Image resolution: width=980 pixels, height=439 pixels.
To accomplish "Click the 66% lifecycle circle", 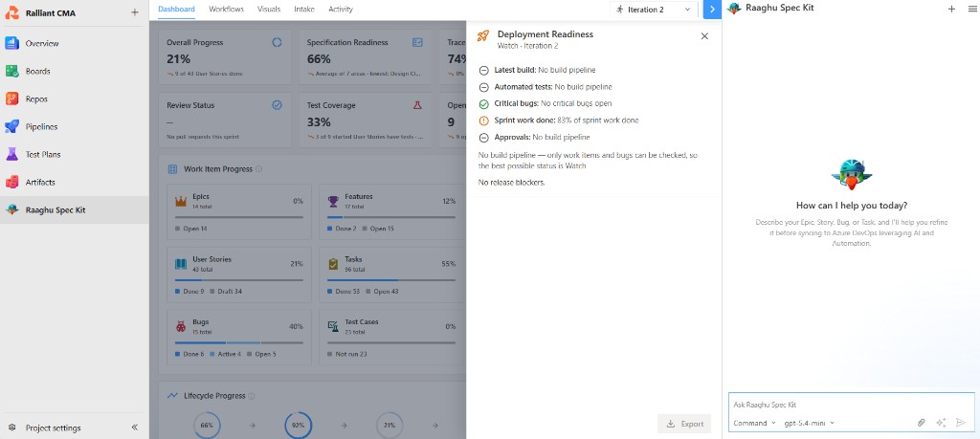I will (207, 426).
